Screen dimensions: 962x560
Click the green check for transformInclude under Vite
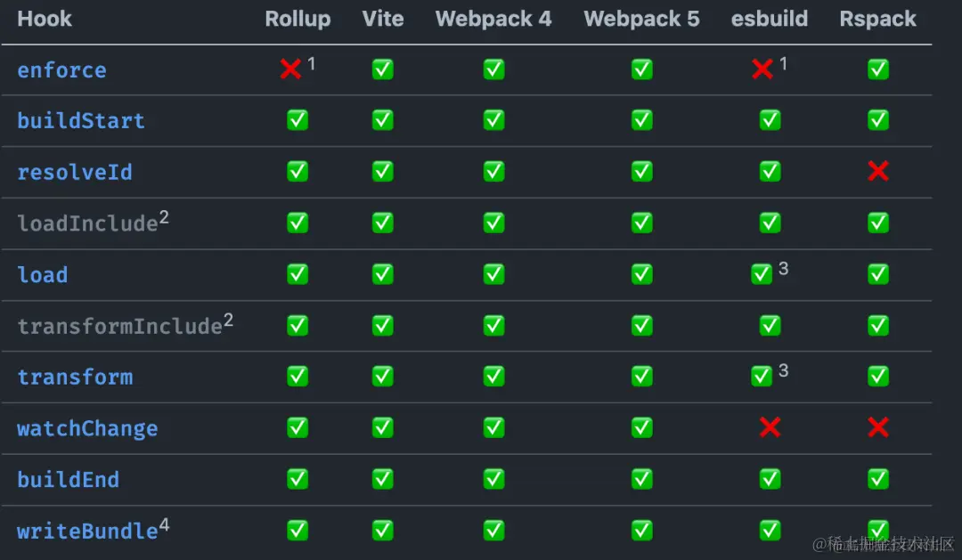click(383, 325)
